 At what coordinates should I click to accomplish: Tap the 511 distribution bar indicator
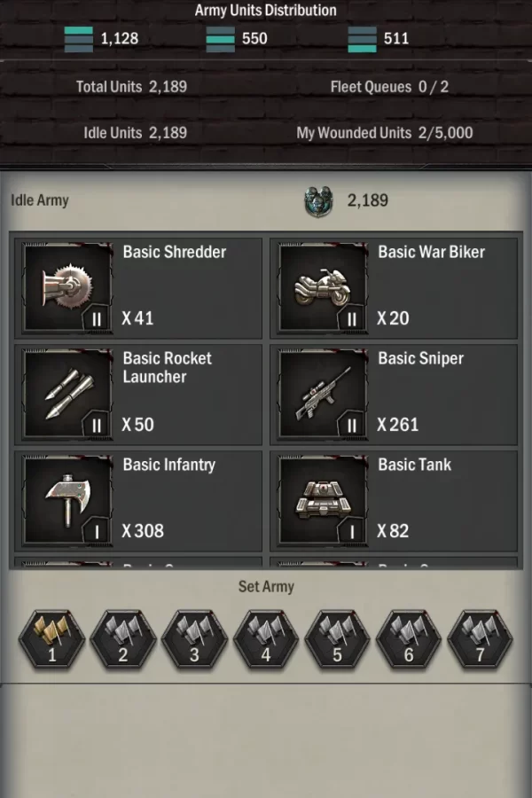362,39
